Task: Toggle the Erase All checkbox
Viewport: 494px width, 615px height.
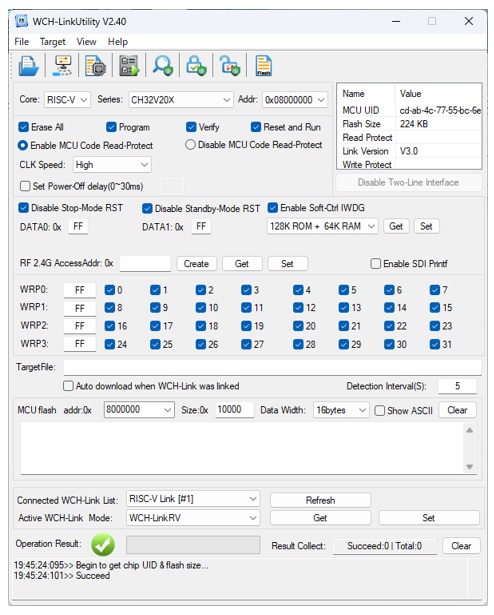Action: click(24, 127)
